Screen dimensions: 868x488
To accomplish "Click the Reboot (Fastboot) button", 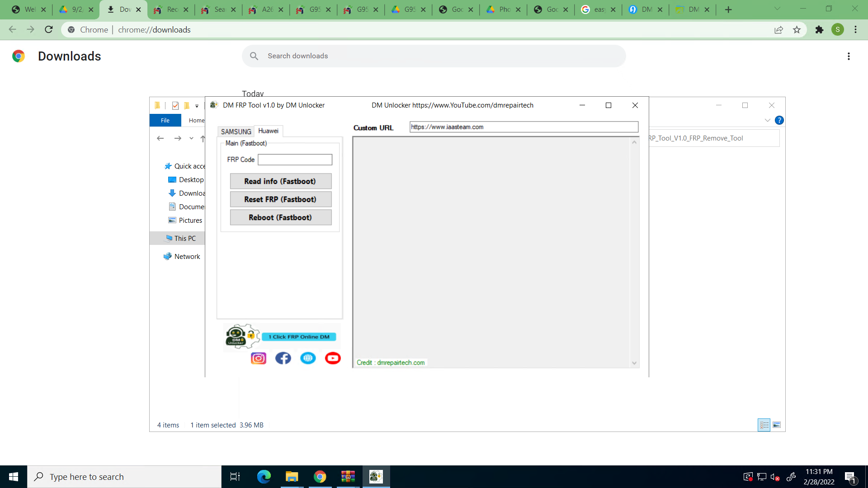I will (280, 217).
